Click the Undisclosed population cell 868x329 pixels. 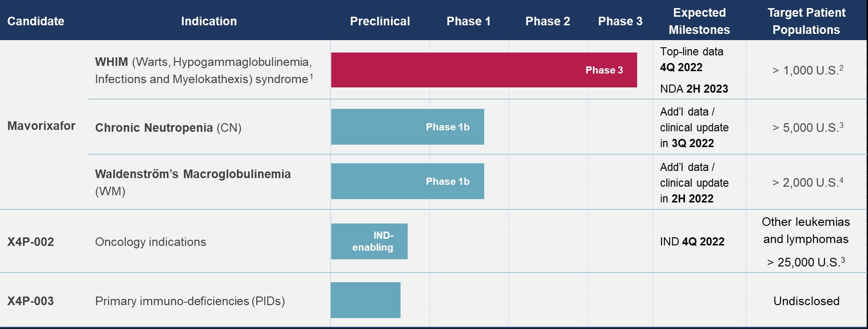click(x=806, y=301)
